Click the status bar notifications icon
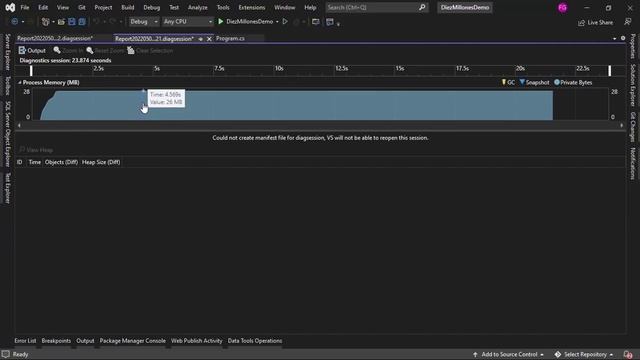Image resolution: width=640 pixels, height=360 pixels. coord(628,354)
